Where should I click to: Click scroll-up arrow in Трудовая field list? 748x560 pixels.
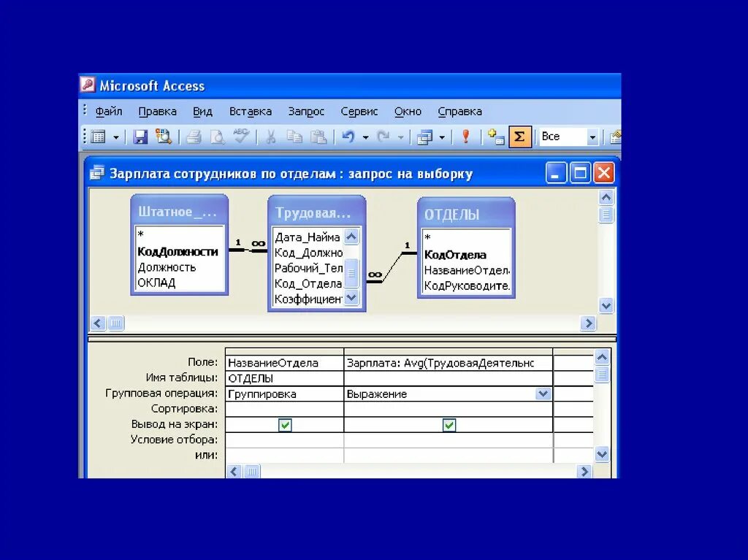pos(351,237)
